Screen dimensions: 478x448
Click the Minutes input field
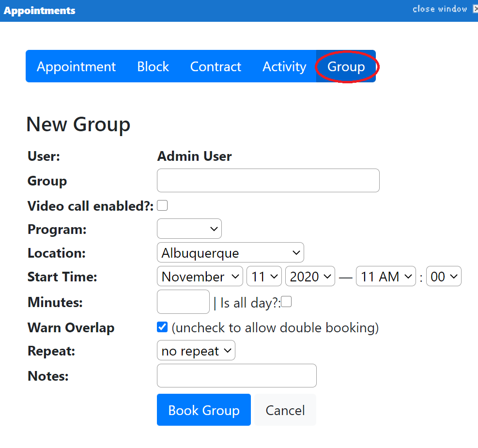183,302
